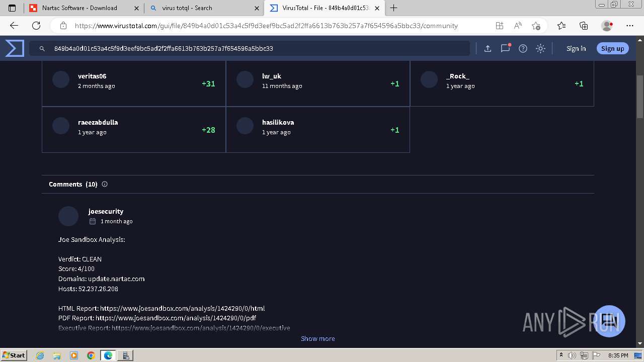The image size is (644, 362).
Task: Click the apps grid icon in address bar
Action: pyautogui.click(x=499, y=26)
